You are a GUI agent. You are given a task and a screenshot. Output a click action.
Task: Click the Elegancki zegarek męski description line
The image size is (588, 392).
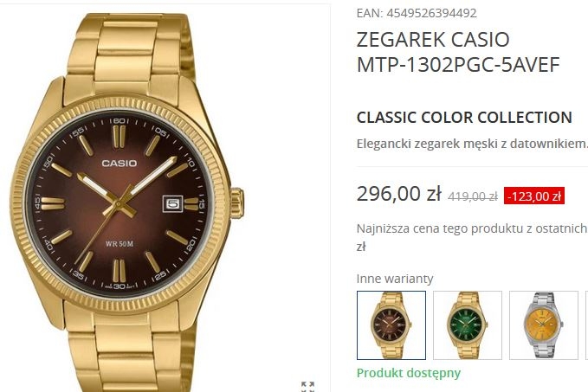pyautogui.click(x=472, y=144)
